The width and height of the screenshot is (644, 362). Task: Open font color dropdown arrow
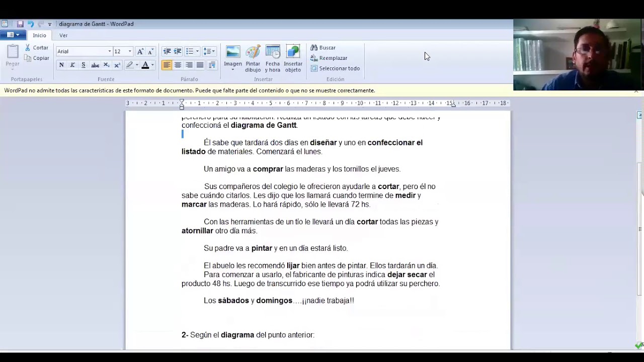pos(152,65)
